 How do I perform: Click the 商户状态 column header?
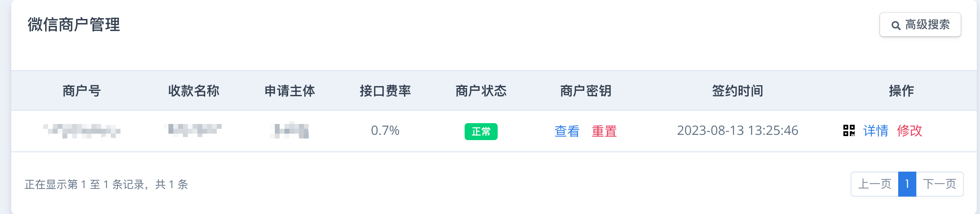tap(481, 91)
